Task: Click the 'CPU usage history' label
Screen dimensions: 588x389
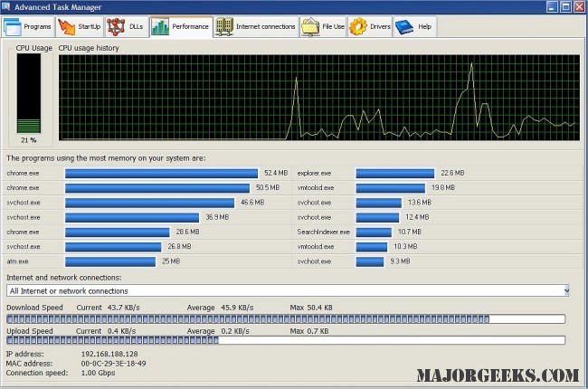Action: (x=89, y=48)
